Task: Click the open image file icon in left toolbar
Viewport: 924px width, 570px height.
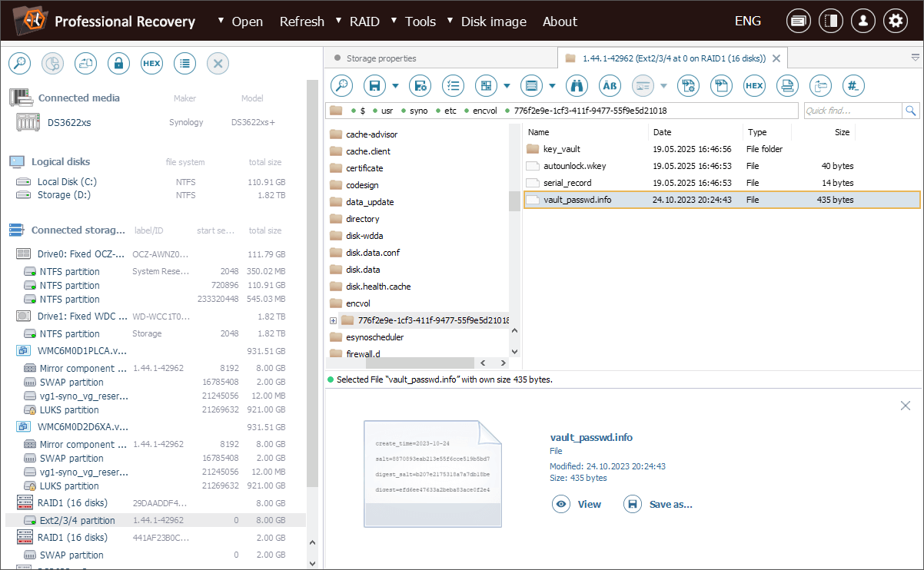Action: click(x=85, y=64)
